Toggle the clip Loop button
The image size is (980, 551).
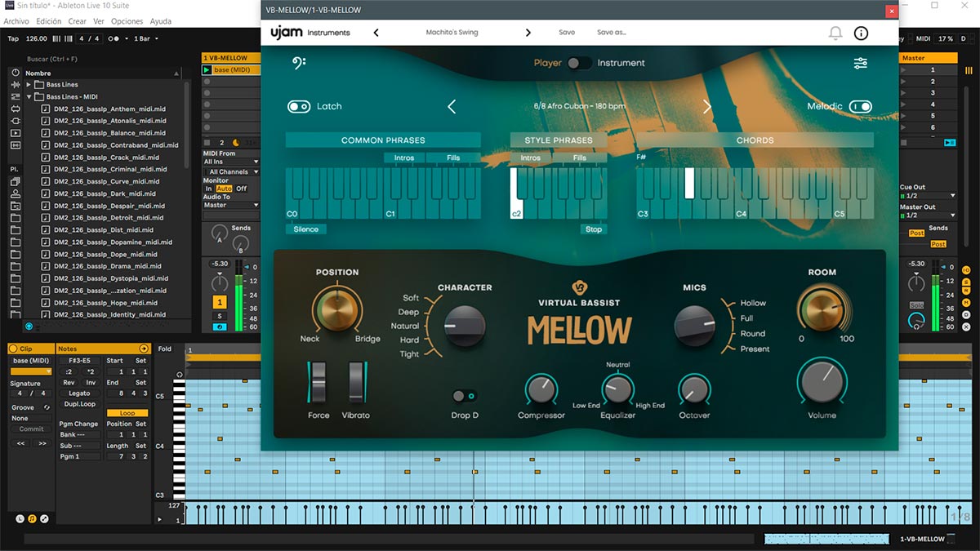coord(127,413)
